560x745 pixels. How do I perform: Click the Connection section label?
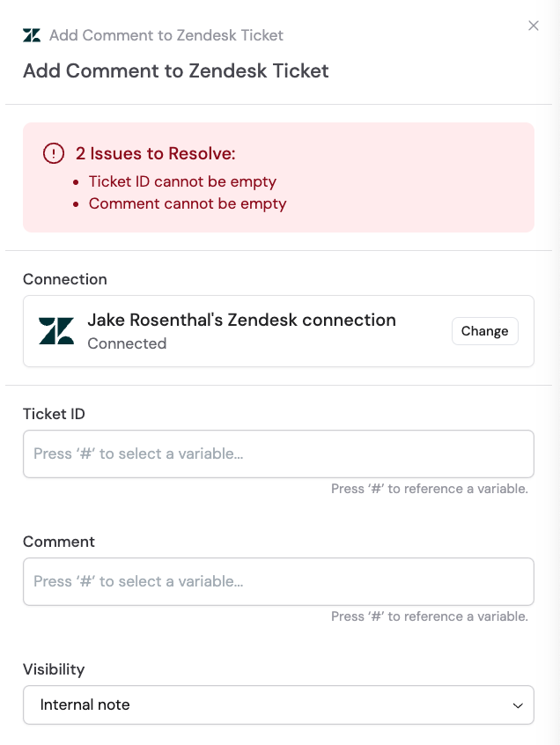pos(64,279)
